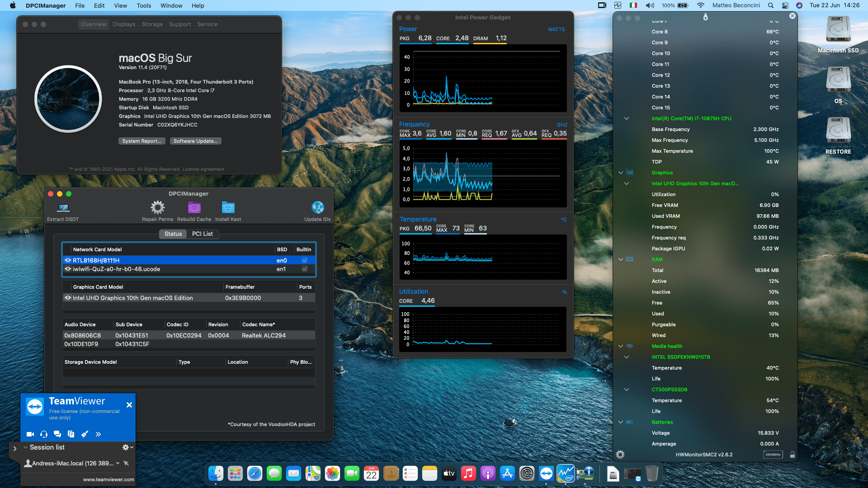Click the Framebuffer value 0x3E9B0000
The image size is (868, 488).
click(243, 298)
